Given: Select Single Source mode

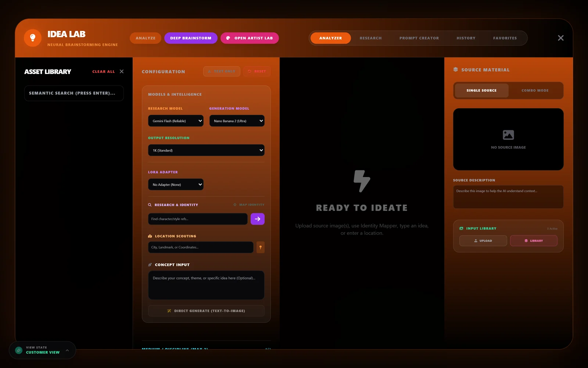Looking at the screenshot, I should pos(481,91).
